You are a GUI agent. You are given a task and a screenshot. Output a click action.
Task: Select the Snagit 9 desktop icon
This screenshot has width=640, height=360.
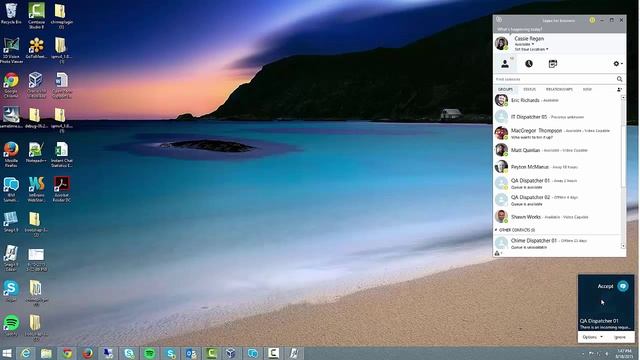point(11,222)
